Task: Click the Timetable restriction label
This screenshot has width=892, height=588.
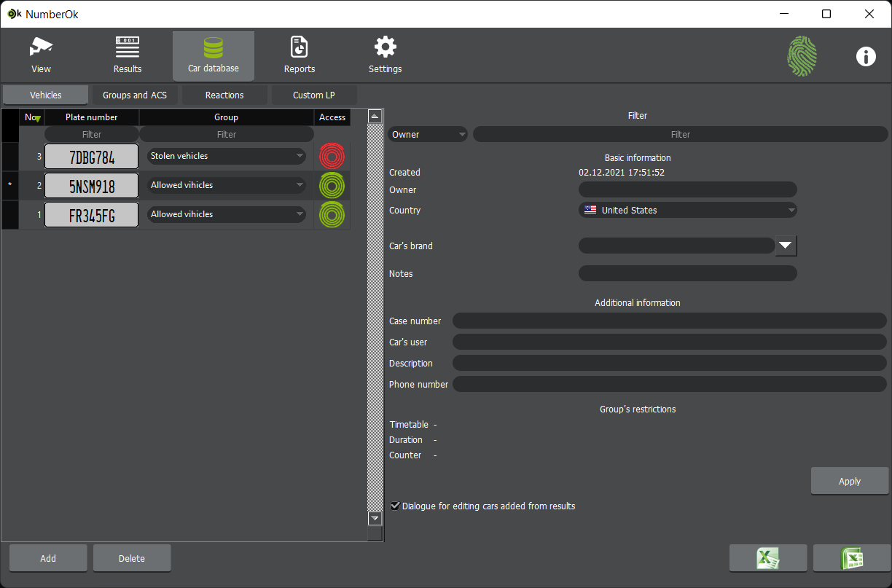Action: pos(409,424)
